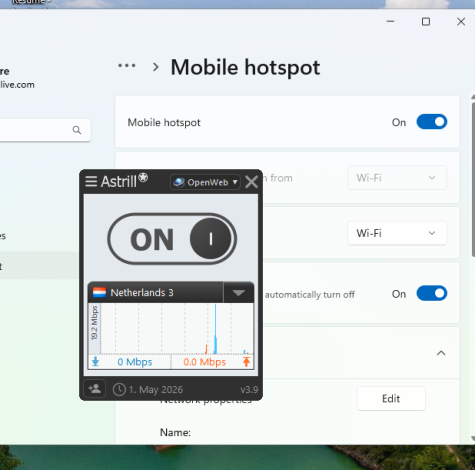Collapse the Properties section chevron
Image resolution: width=475 pixels, height=470 pixels.
[x=441, y=353]
